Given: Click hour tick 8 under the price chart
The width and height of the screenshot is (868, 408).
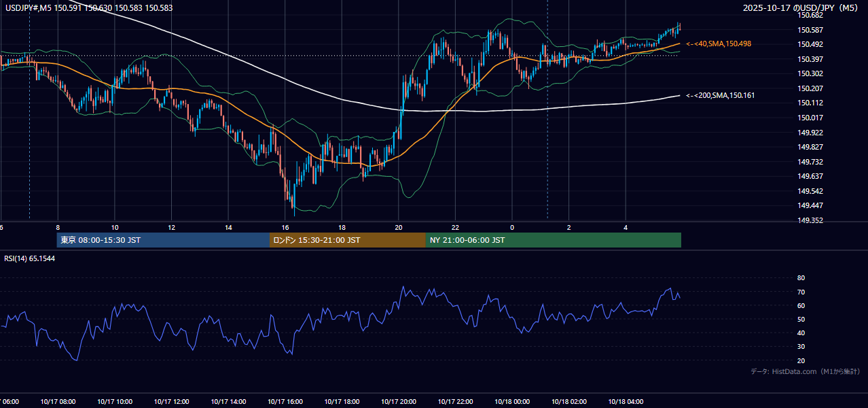Looking at the screenshot, I should point(58,227).
